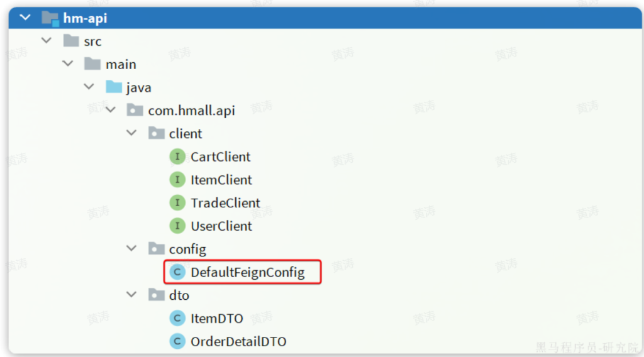Collapse the hm-api module node

coord(25,18)
